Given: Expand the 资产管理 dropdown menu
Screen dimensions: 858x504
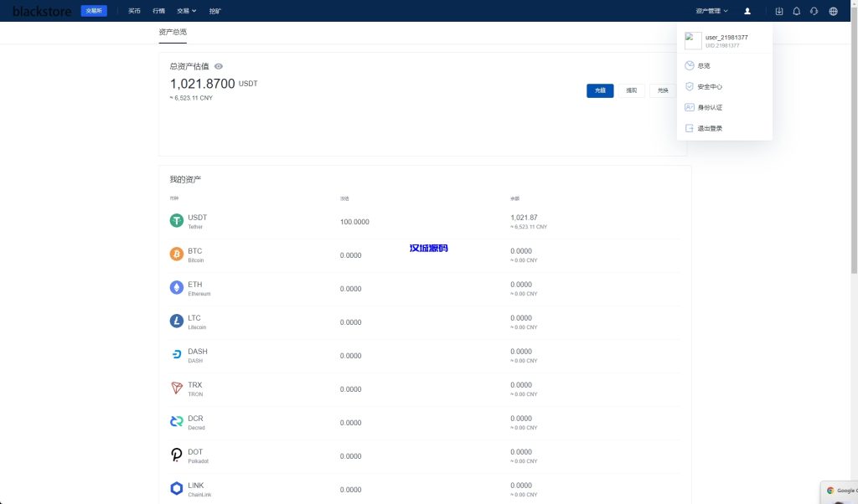Looking at the screenshot, I should [x=711, y=11].
